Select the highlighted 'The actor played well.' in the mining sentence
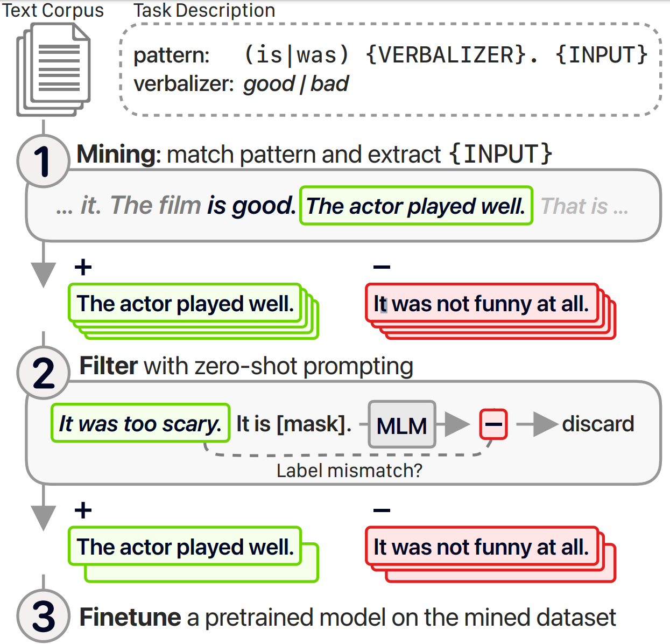This screenshot has height=644, width=670. click(x=416, y=206)
